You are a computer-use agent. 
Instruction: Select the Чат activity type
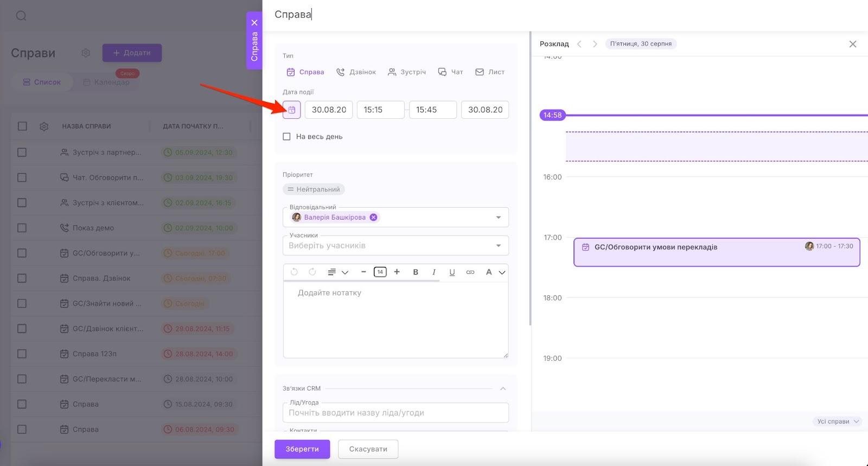[450, 72]
